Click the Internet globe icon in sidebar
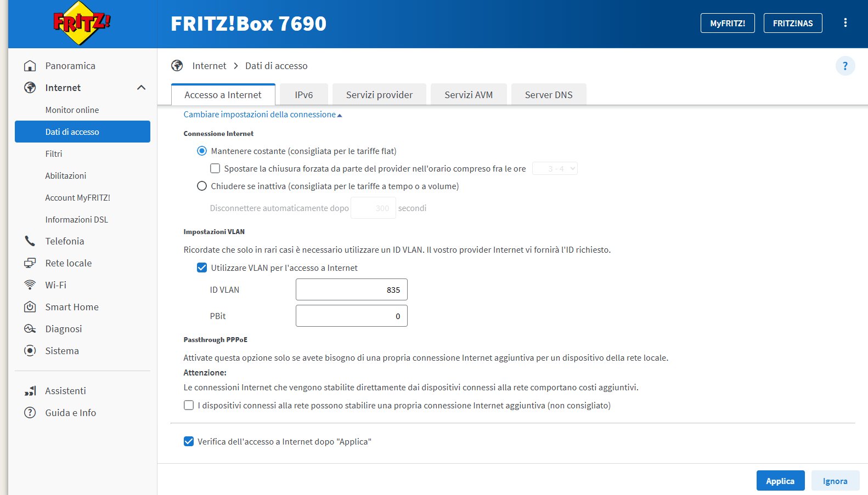The height and width of the screenshot is (495, 868). (30, 88)
